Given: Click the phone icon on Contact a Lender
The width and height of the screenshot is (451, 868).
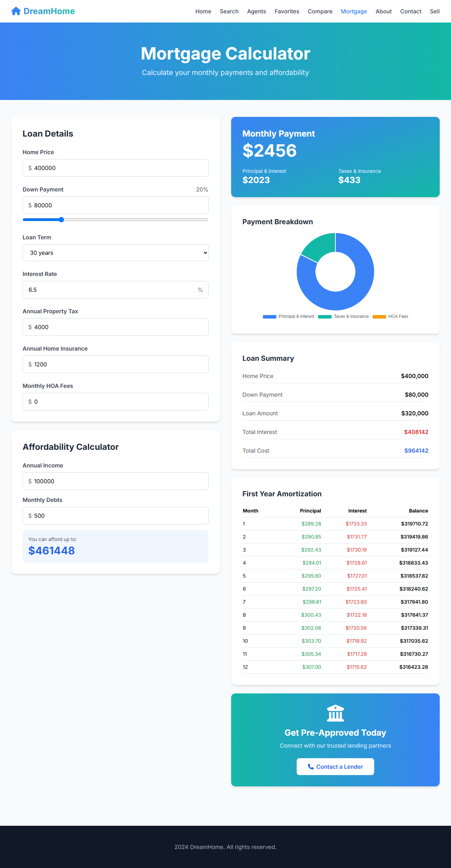Looking at the screenshot, I should coord(310,766).
